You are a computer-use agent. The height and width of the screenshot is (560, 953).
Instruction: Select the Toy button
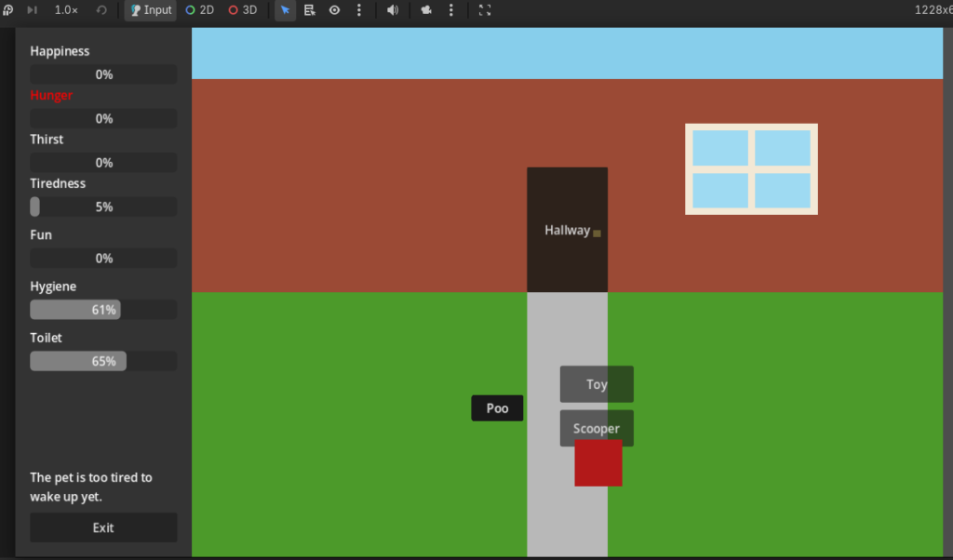pyautogui.click(x=597, y=384)
